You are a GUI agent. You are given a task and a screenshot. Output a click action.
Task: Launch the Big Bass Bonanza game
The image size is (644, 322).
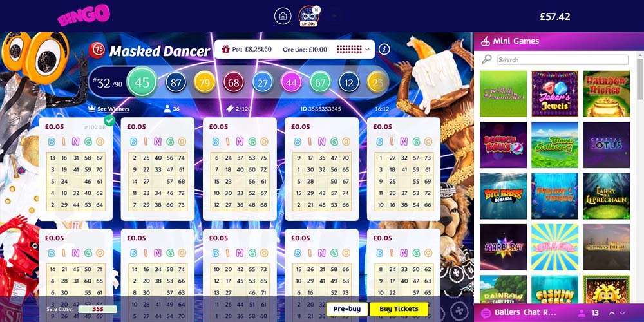[x=503, y=196]
